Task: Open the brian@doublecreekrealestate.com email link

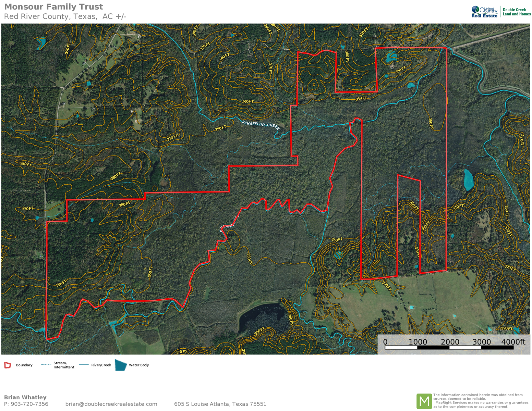Action: coord(111,404)
